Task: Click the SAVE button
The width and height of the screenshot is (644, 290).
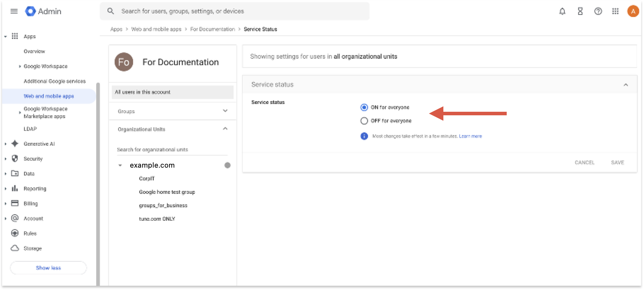Action: point(617,162)
